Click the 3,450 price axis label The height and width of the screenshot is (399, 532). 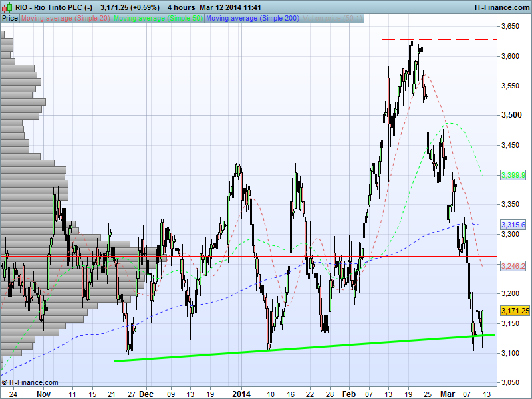(x=510, y=145)
